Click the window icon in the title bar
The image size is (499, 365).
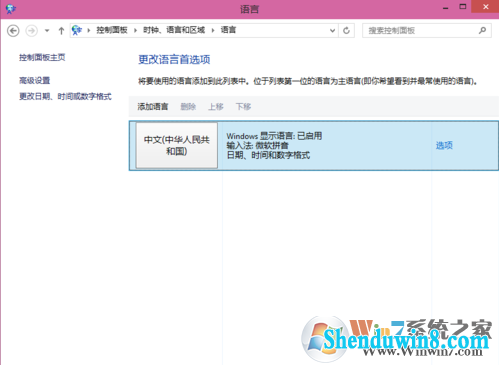coord(10,9)
